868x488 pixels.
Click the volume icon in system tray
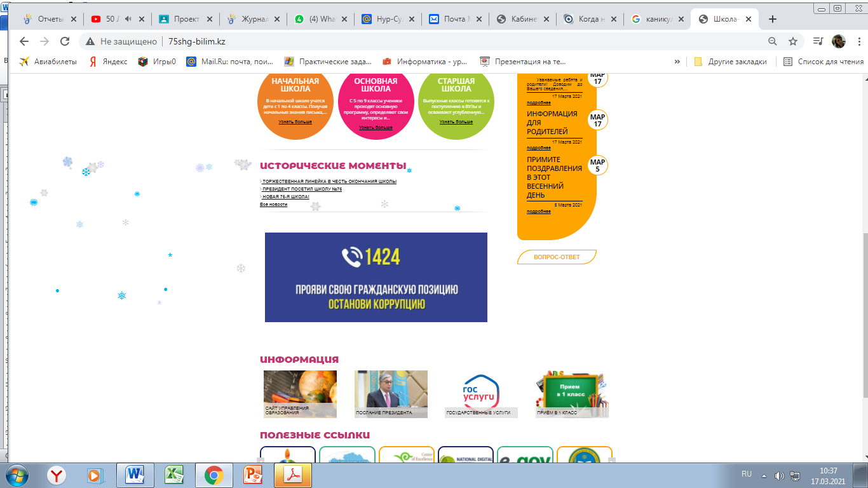click(780, 475)
